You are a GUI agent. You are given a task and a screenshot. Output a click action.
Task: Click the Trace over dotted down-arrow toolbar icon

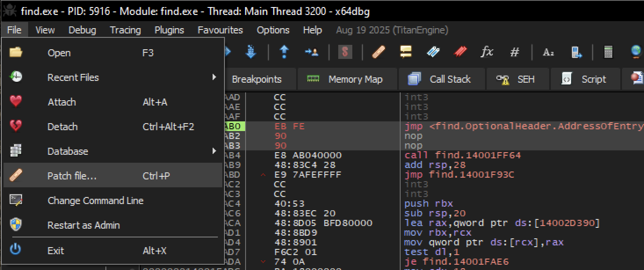click(x=251, y=52)
